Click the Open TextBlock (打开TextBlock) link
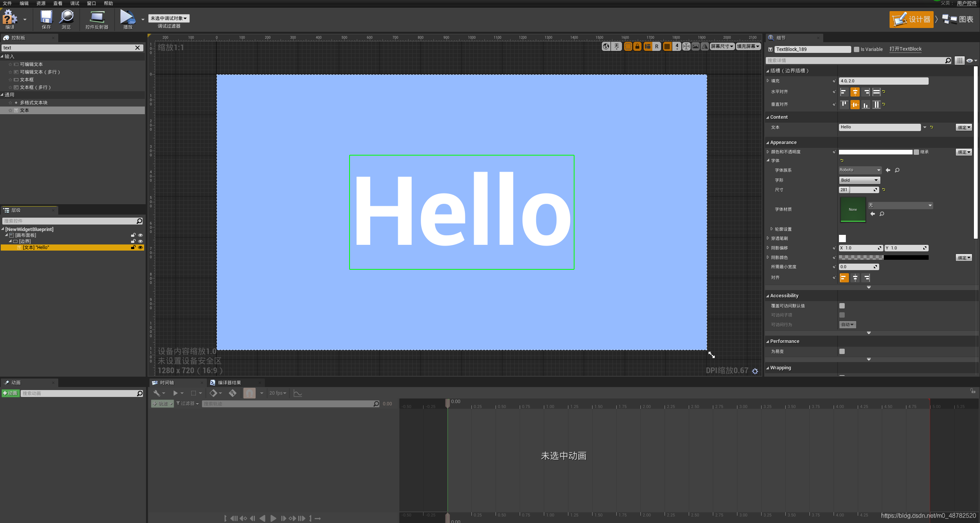Image resolution: width=980 pixels, height=523 pixels. pyautogui.click(x=905, y=49)
